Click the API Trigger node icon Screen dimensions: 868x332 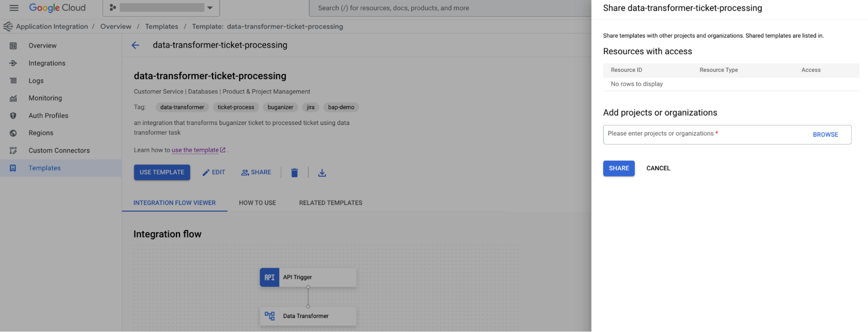click(270, 277)
